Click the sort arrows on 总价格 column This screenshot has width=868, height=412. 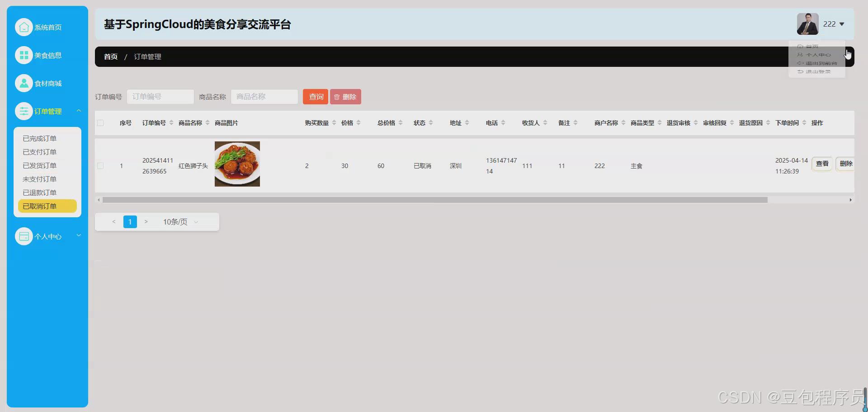(400, 122)
